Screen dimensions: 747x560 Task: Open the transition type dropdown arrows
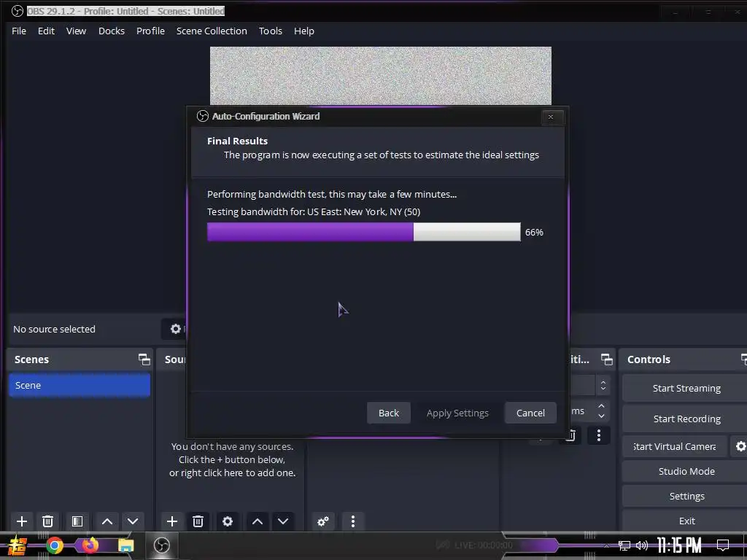(x=603, y=385)
